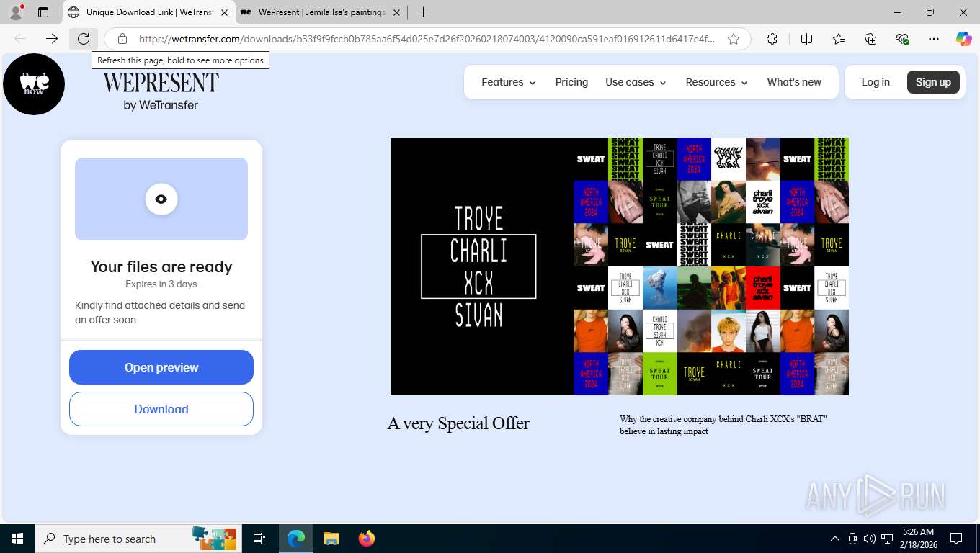Viewport: 980px width, 553px height.
Task: Open the Favorites list icon
Action: [839, 39]
